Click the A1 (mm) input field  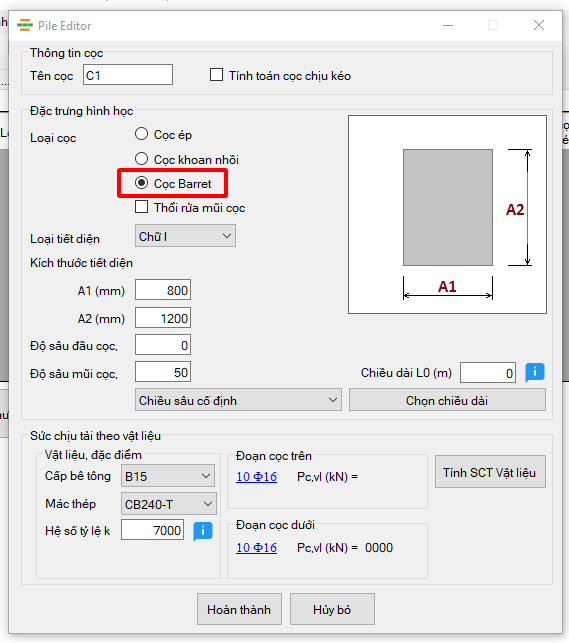pyautogui.click(x=163, y=290)
